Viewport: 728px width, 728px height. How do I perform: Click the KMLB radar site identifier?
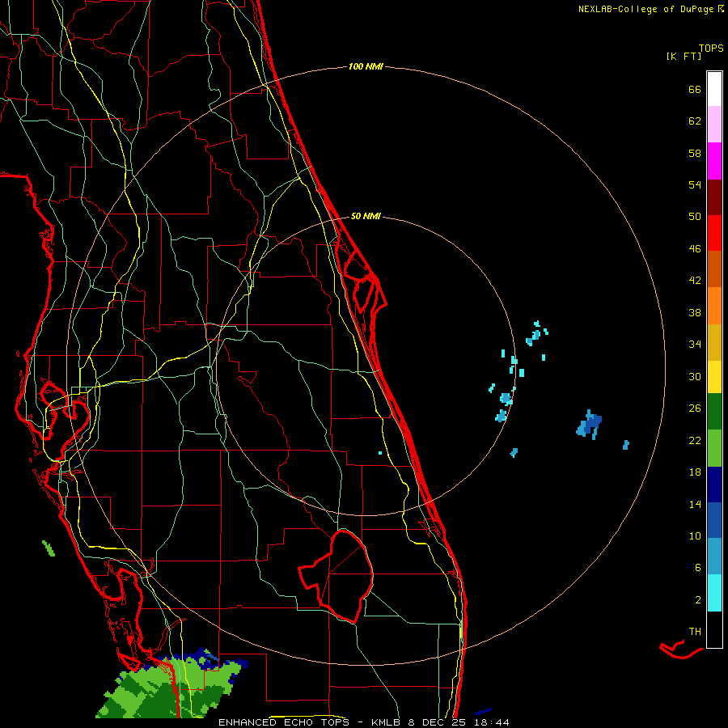pos(387,722)
